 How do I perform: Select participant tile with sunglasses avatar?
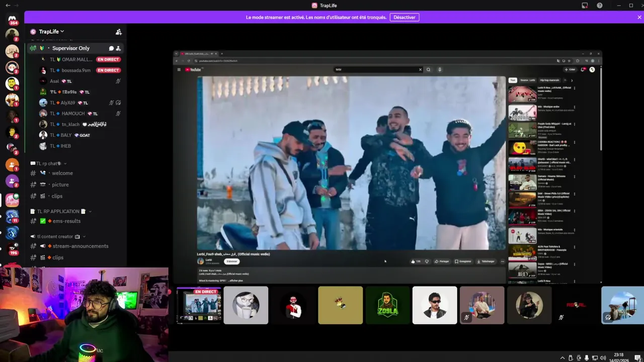click(435, 305)
